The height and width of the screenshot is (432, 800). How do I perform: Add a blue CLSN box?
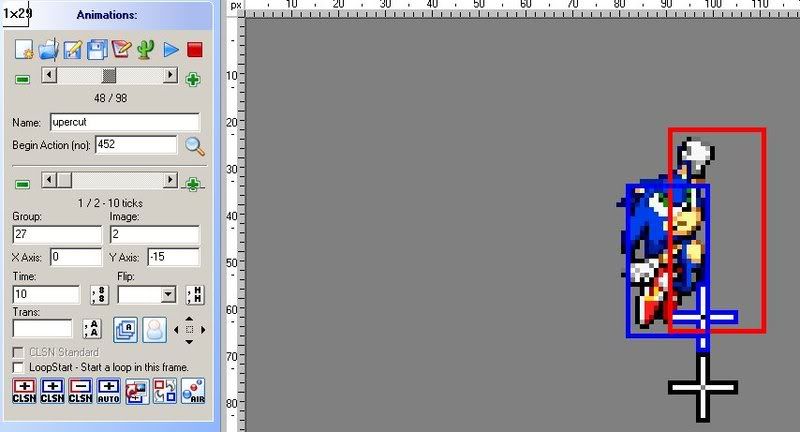[x=52, y=391]
